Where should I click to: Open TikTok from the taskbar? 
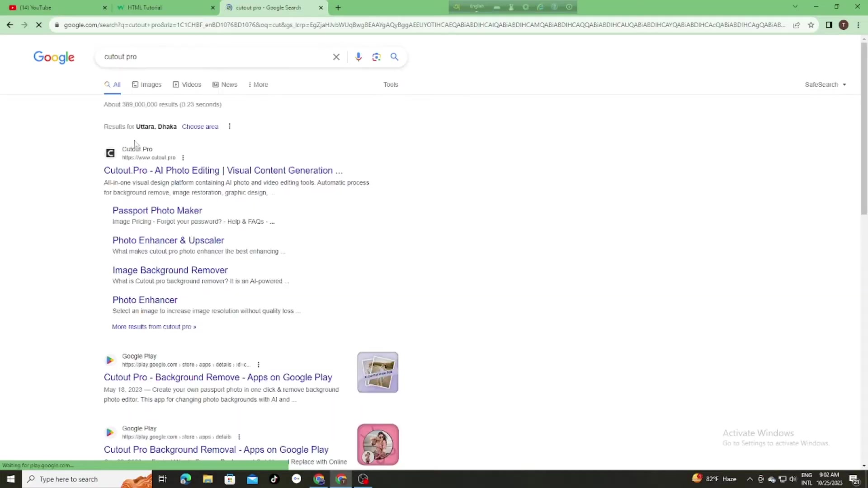274,479
